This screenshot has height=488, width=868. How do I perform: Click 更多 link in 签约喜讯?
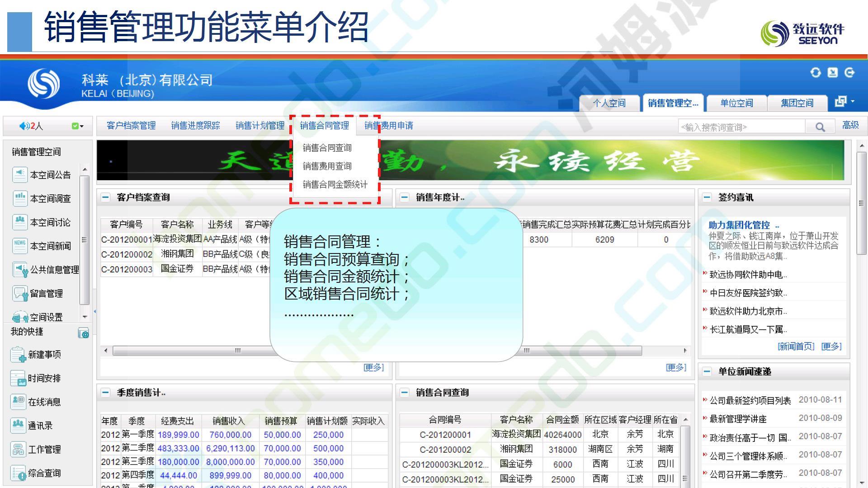click(831, 346)
